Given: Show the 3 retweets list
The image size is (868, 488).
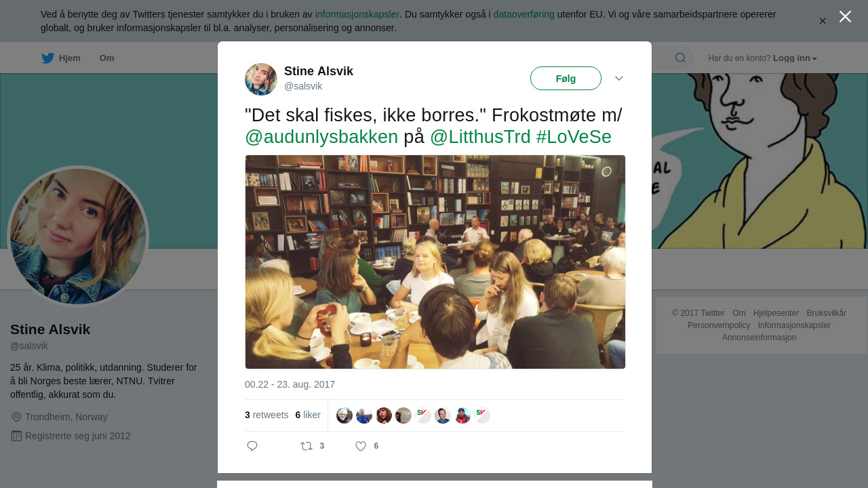Looking at the screenshot, I should (x=267, y=415).
